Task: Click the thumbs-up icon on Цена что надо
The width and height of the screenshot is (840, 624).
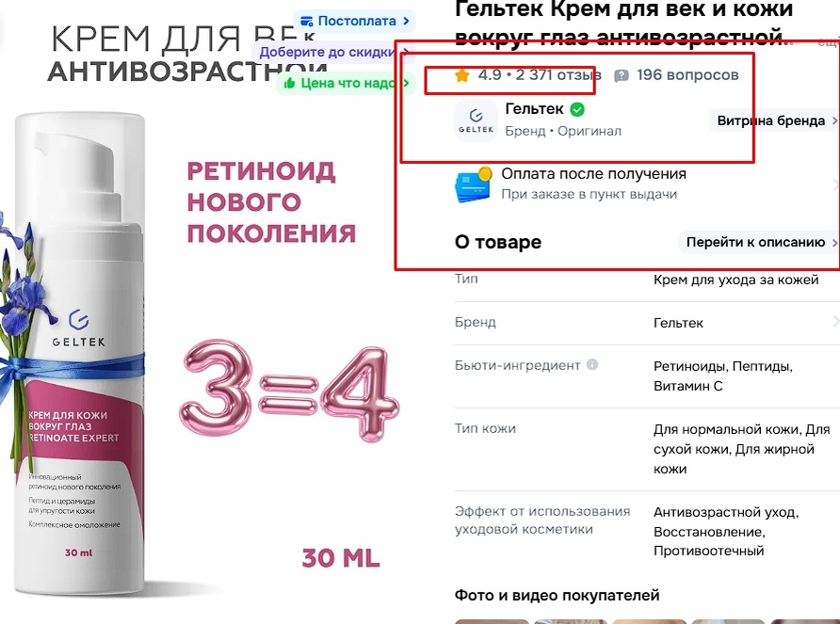Action: pos(290,83)
